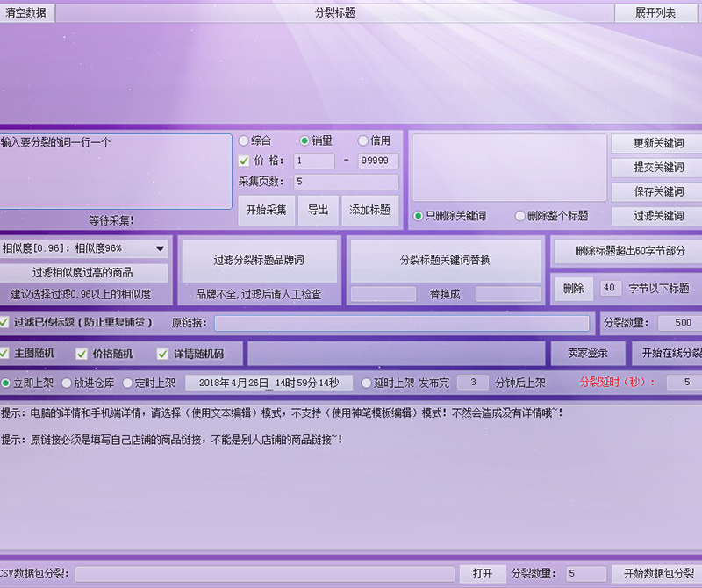
Task: Click the 导出 button
Action: [318, 210]
